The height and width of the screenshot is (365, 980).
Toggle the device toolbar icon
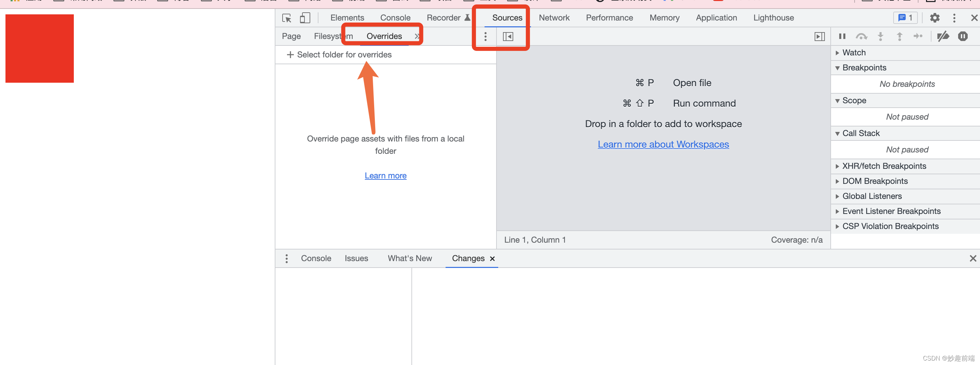(305, 18)
